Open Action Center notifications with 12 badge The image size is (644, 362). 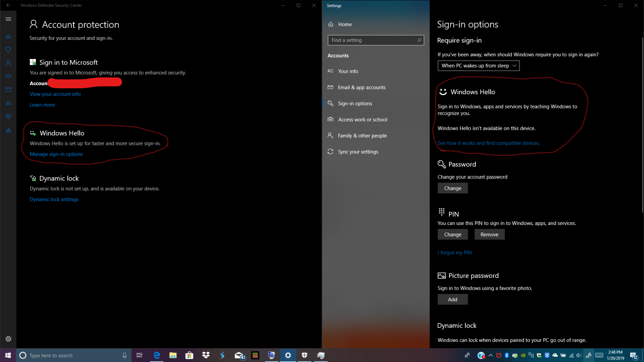pyautogui.click(x=634, y=356)
